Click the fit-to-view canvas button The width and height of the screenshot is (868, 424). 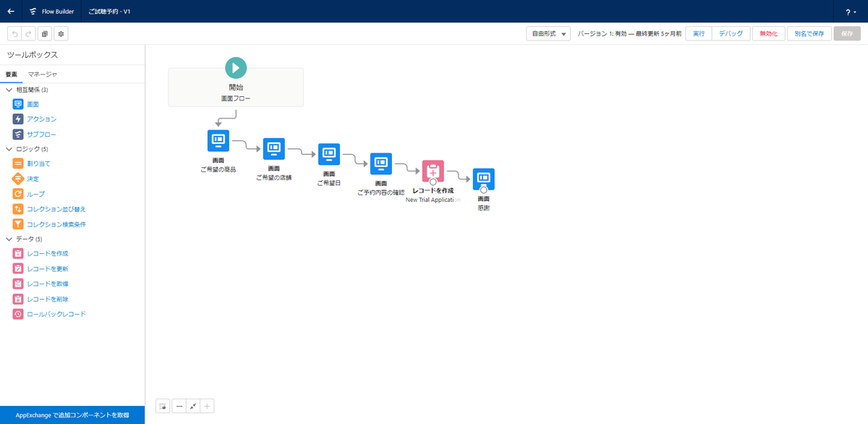(193, 407)
